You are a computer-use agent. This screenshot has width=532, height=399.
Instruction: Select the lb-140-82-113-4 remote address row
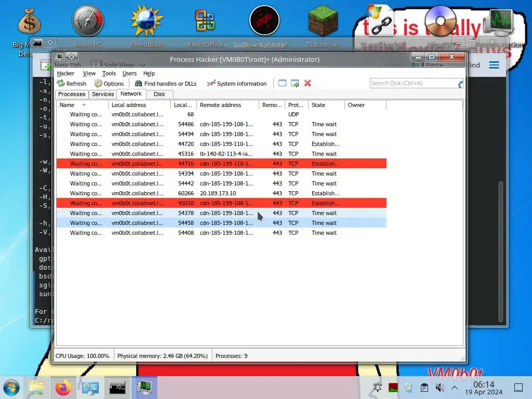(221, 154)
